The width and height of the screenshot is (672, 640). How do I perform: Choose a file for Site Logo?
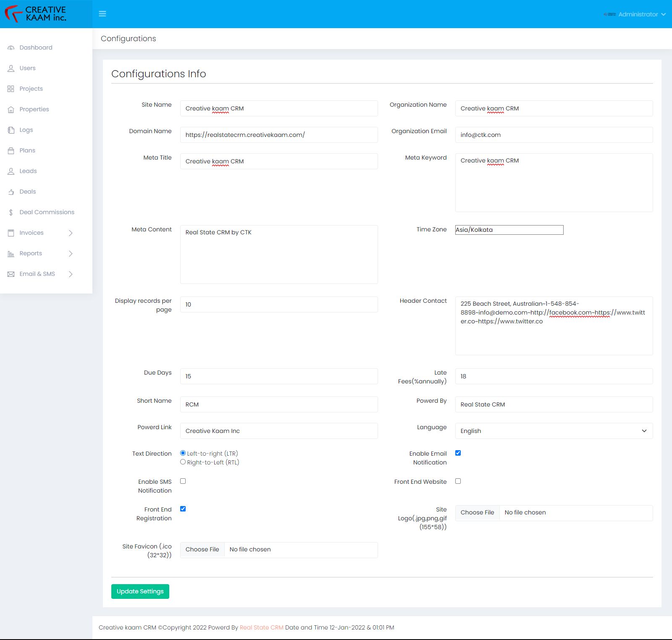[478, 513]
